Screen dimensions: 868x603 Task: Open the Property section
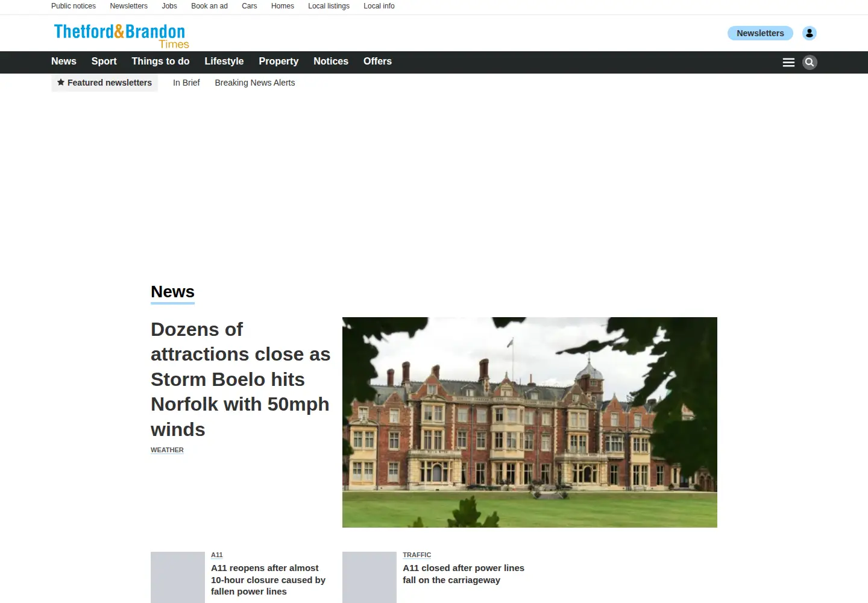click(278, 61)
